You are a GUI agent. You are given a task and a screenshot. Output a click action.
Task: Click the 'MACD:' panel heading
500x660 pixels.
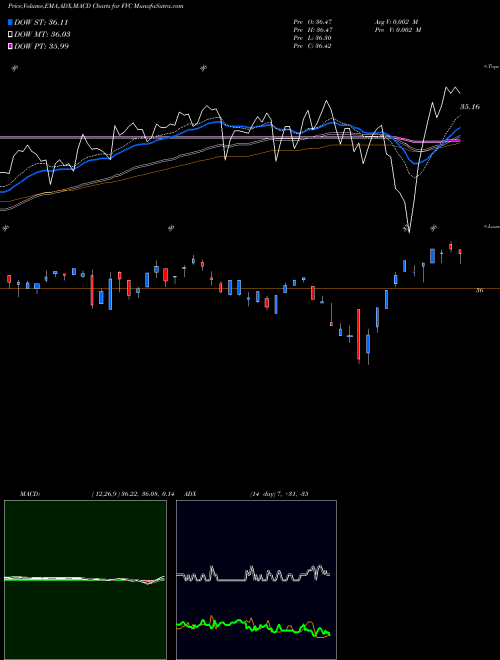30,494
